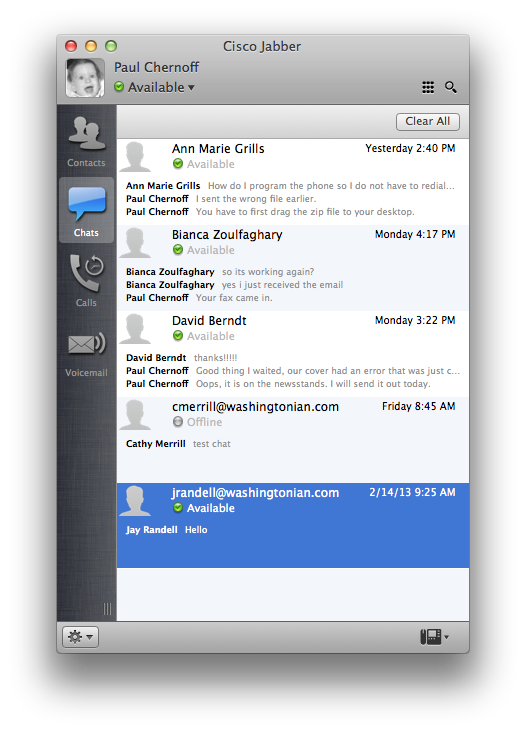Viewport: 526px width, 732px height.
Task: Click cmerrill avatar silhouette
Action: pyautogui.click(x=135, y=415)
